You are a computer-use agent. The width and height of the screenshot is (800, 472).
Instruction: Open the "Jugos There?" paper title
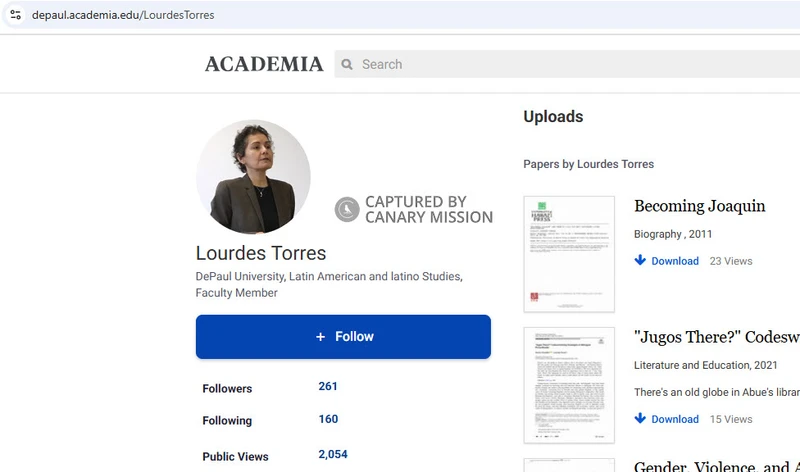point(717,337)
